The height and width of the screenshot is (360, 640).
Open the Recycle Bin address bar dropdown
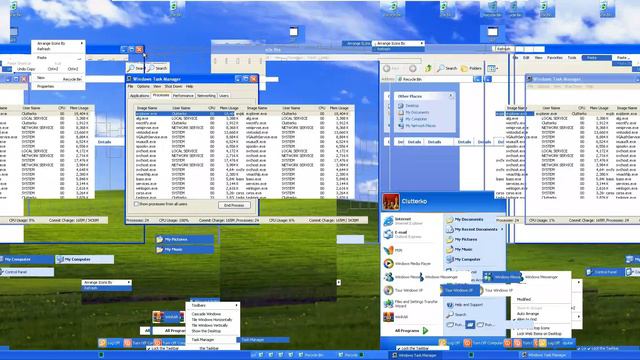coord(477,79)
